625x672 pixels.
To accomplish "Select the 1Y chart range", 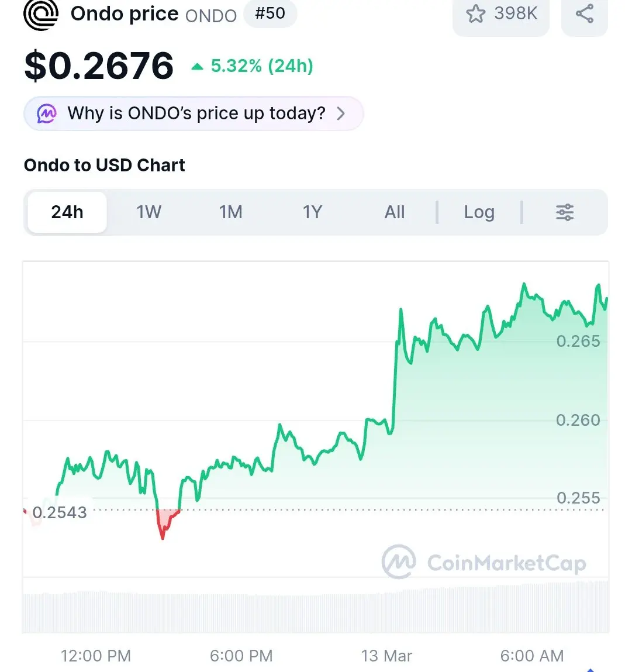I will [x=312, y=212].
